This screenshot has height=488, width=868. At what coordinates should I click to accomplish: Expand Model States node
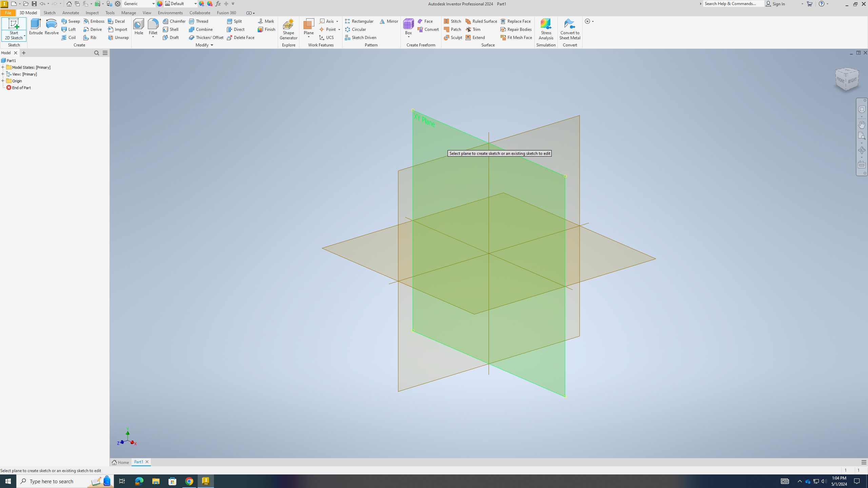tap(3, 67)
